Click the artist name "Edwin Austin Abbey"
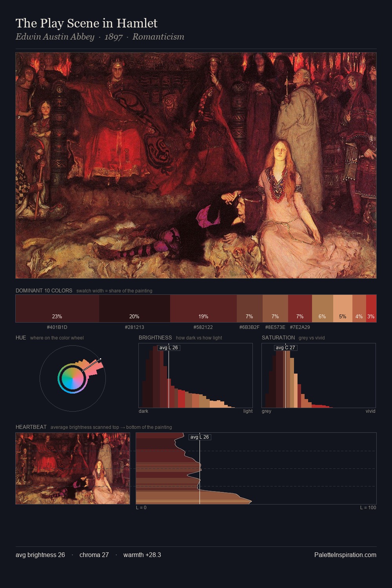The width and height of the screenshot is (392, 588). pyautogui.click(x=55, y=37)
